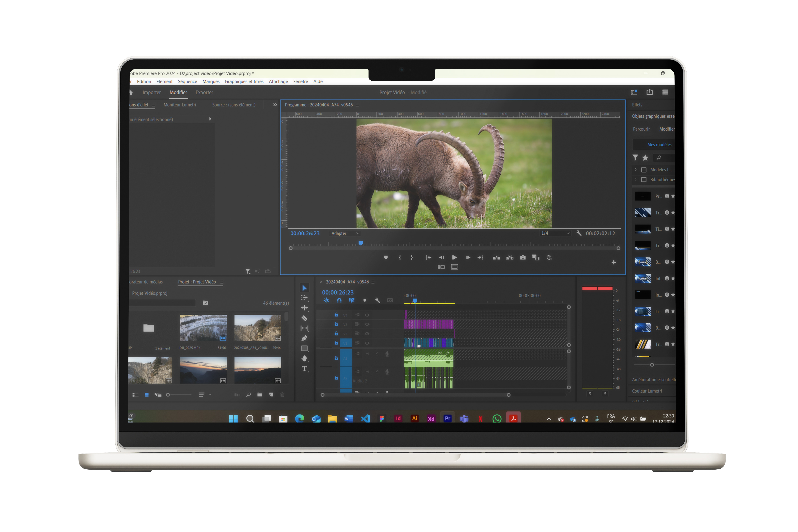Click the Export Frame camera icon
Screen dimensions: 798x532
click(523, 257)
